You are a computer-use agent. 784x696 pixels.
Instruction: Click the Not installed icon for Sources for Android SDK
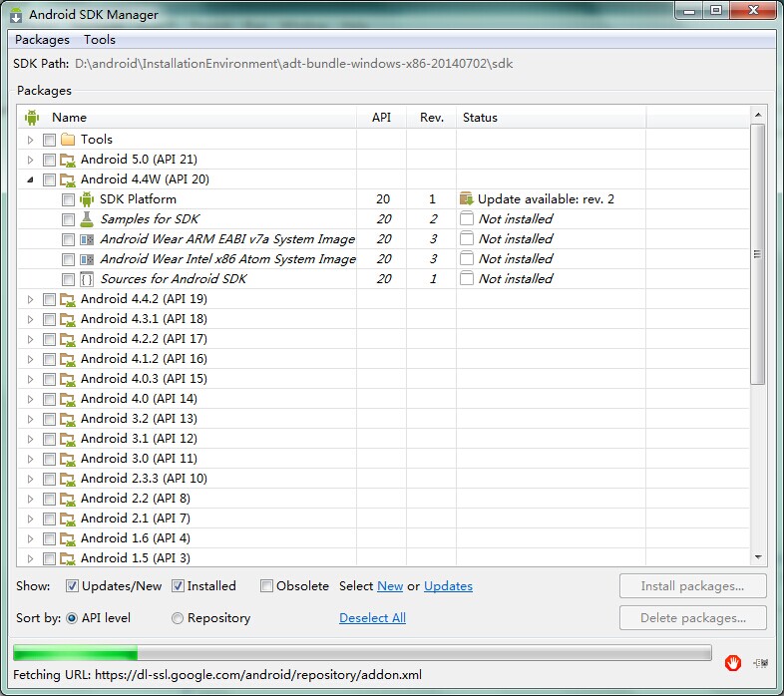[466, 278]
